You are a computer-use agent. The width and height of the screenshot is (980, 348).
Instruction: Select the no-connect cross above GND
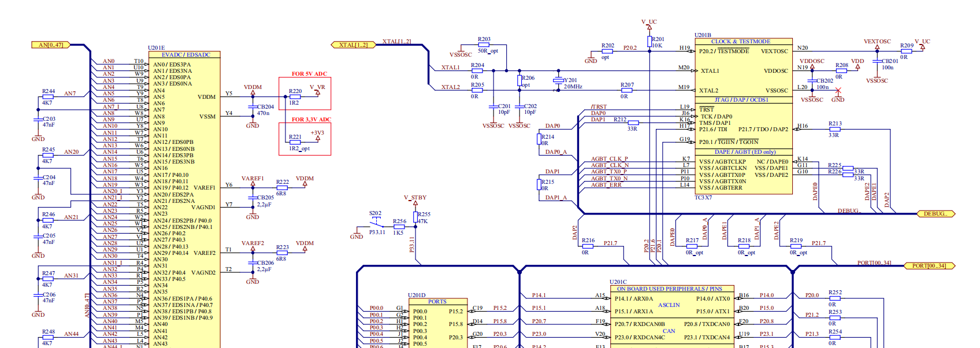[x=838, y=91]
